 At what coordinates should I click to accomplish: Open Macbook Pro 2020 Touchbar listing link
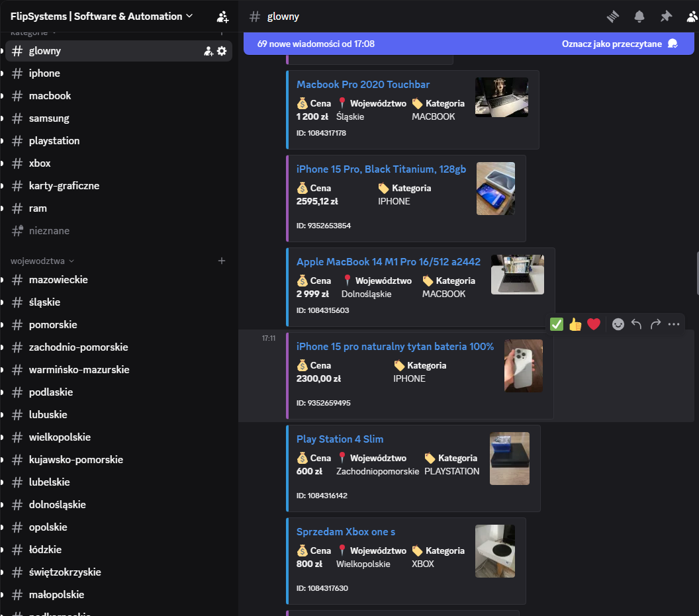[x=363, y=85]
